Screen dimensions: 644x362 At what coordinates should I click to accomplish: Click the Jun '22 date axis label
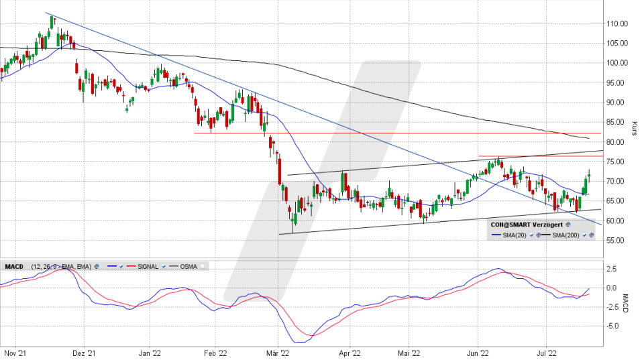pos(478,353)
